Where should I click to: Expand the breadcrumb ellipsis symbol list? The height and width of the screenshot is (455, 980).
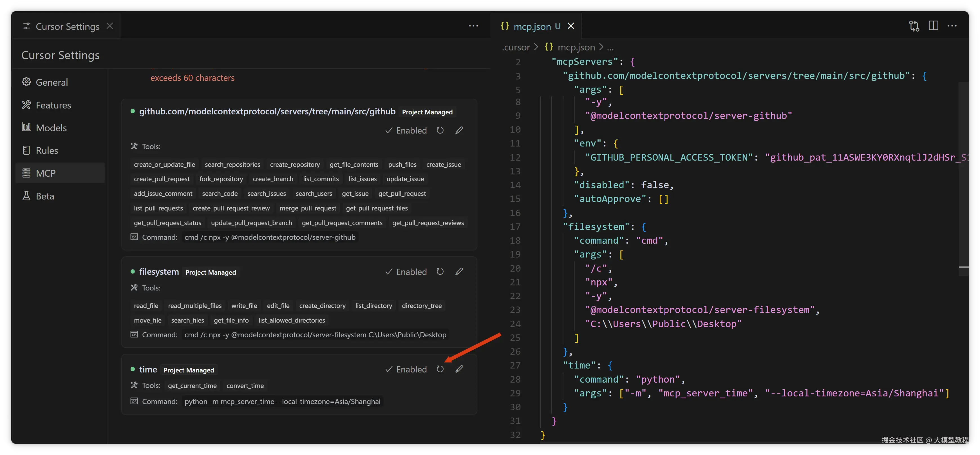610,47
